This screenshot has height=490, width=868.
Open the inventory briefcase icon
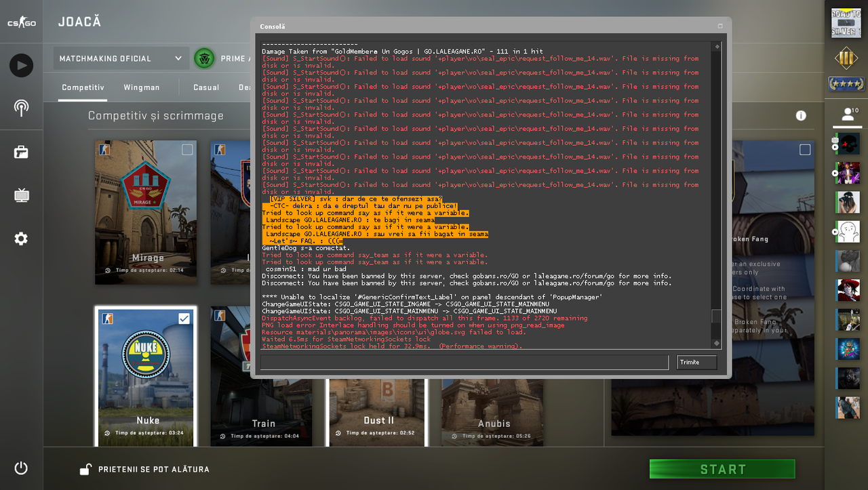(21, 152)
